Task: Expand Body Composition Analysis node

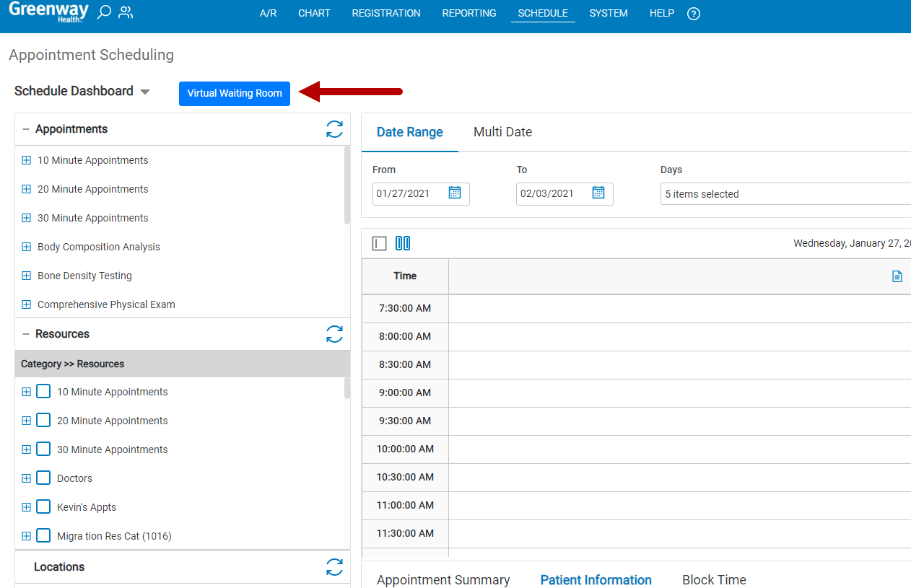Action: pos(27,247)
